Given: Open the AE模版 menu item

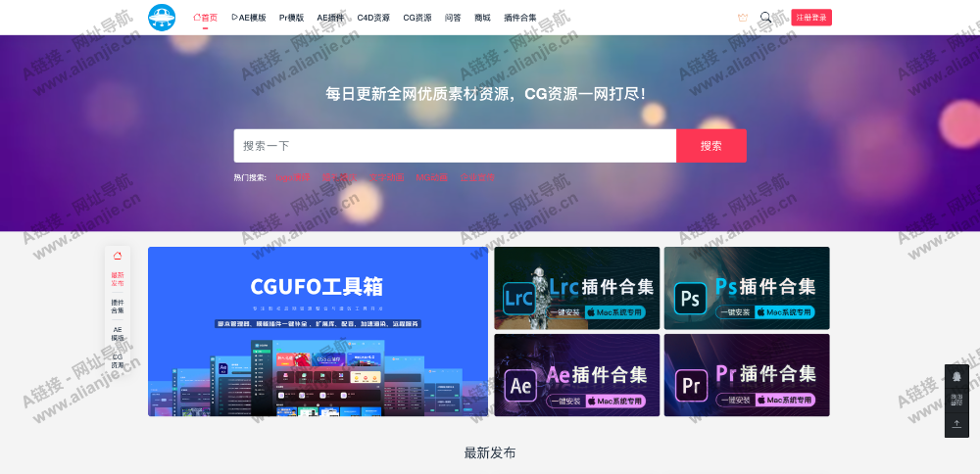Looking at the screenshot, I should tap(249, 18).
